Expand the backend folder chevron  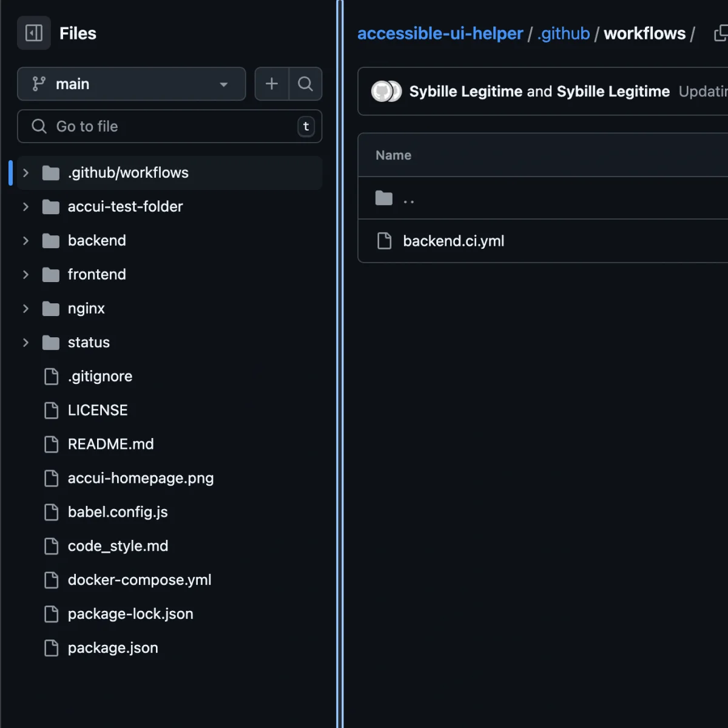click(25, 241)
